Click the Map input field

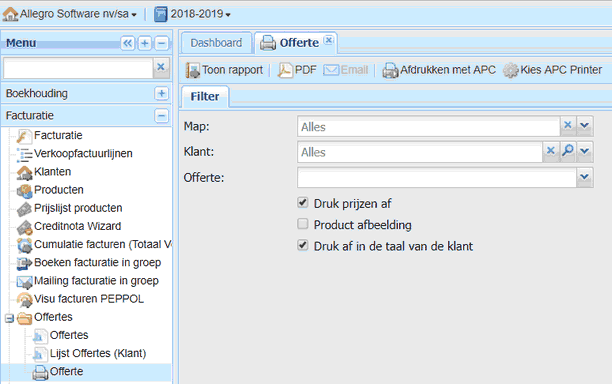(428, 126)
